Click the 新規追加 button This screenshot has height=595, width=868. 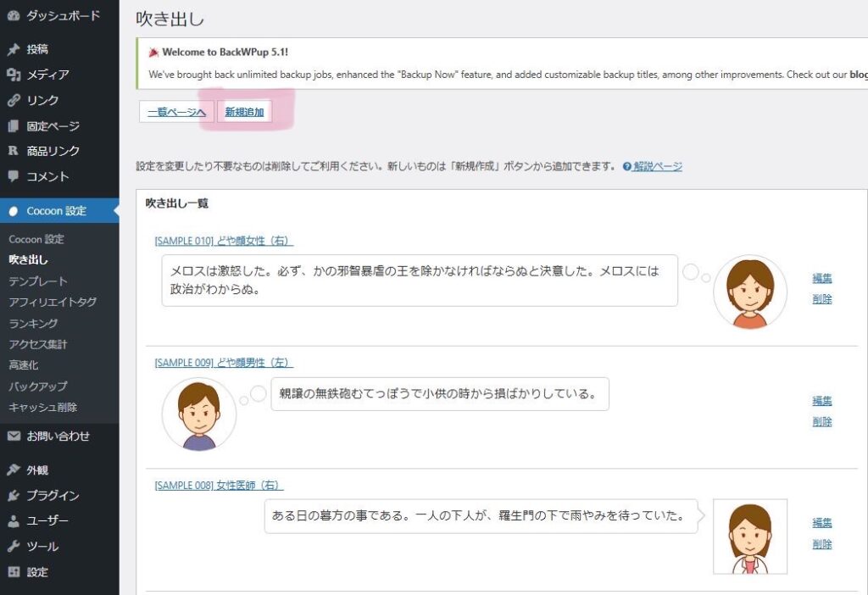pyautogui.click(x=244, y=112)
